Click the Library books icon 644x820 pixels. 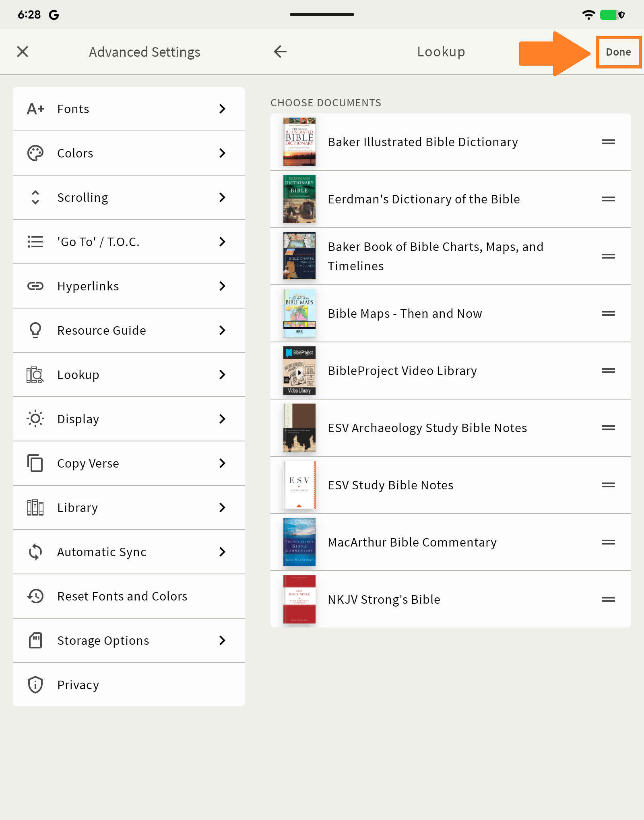point(35,507)
